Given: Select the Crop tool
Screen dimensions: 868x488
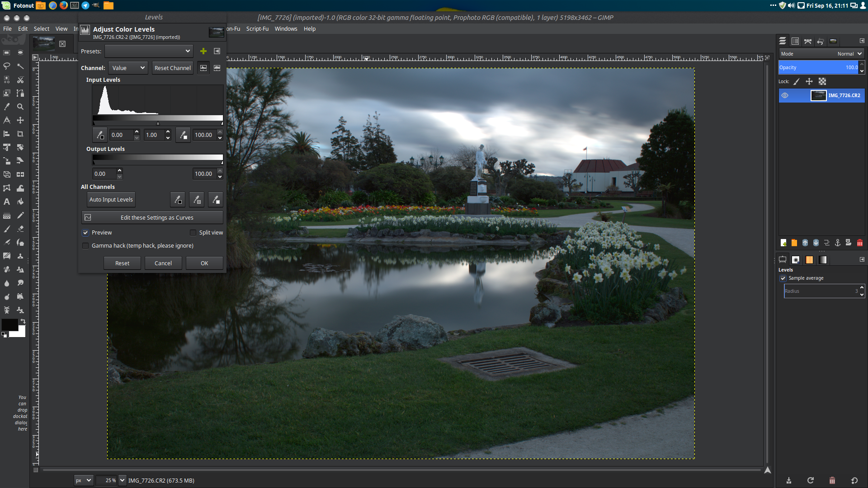Looking at the screenshot, I should 20,134.
